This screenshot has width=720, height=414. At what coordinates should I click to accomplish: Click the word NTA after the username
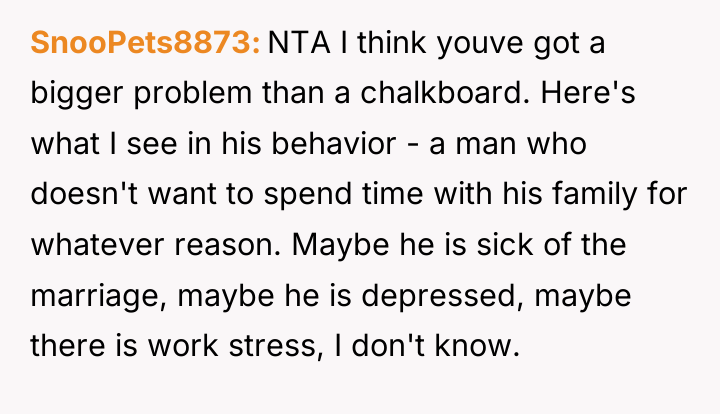298,43
